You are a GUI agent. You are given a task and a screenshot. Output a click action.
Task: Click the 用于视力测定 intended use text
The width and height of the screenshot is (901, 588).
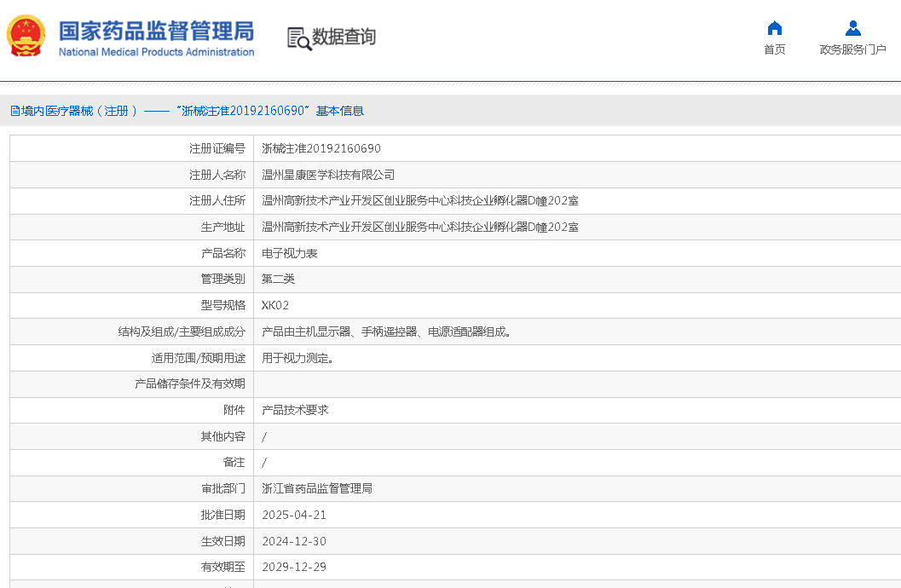coord(297,358)
